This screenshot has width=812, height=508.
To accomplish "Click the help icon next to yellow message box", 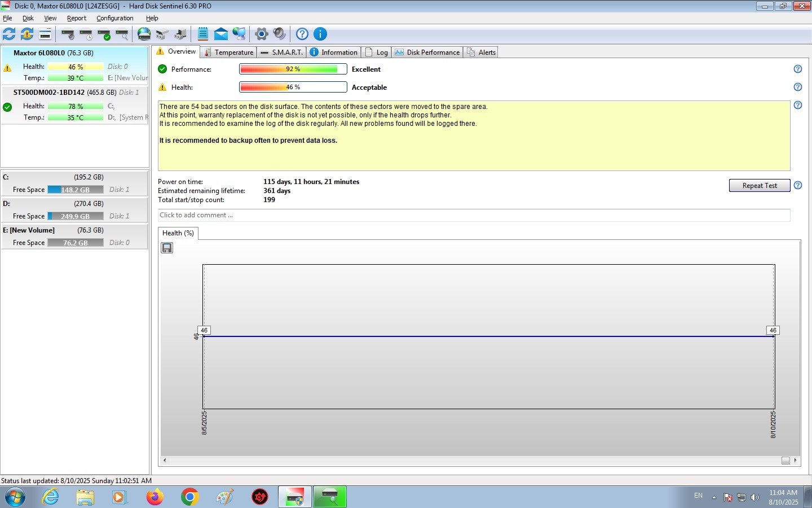I will tap(798, 105).
